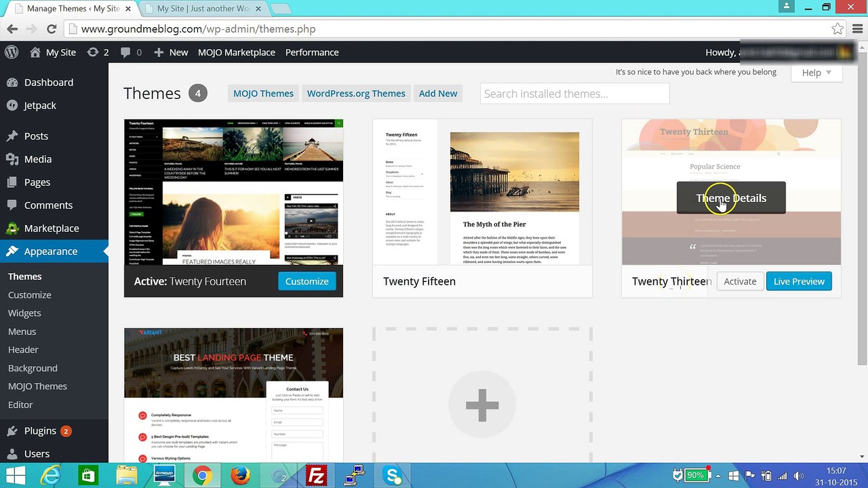Screen dimensions: 868x488
Task: Close the Manage Themes browser tab
Action: [x=128, y=9]
